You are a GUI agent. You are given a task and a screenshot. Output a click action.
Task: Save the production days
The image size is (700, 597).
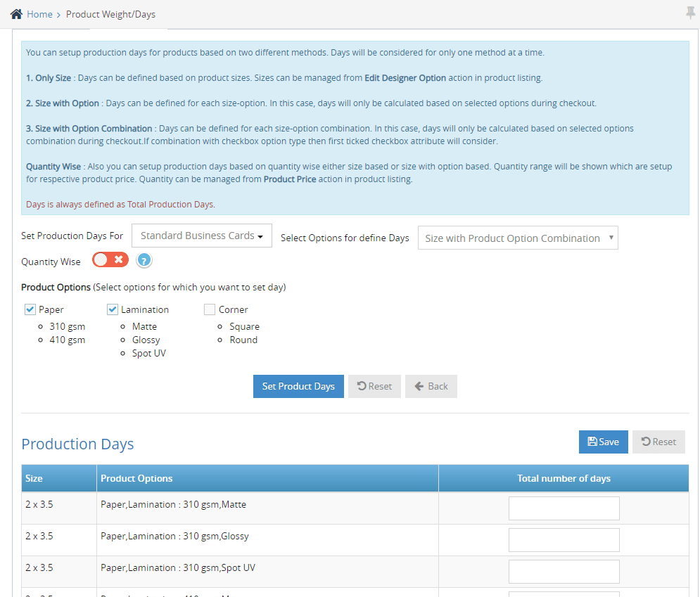[x=603, y=442]
